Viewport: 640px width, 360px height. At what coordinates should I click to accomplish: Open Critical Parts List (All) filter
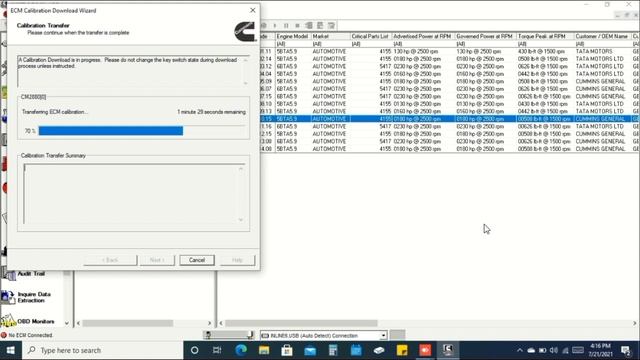371,44
